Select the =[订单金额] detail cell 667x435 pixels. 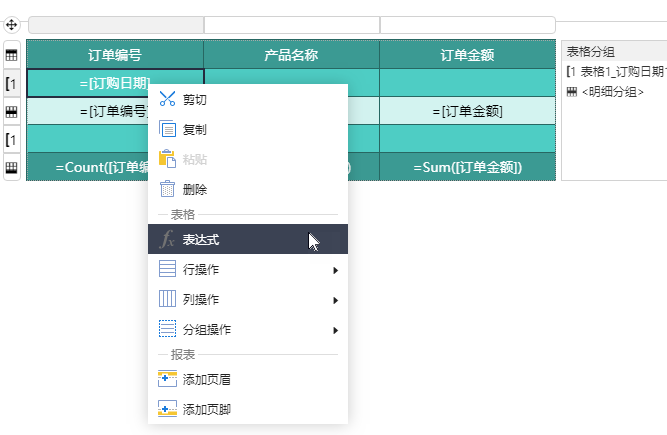[x=467, y=111]
